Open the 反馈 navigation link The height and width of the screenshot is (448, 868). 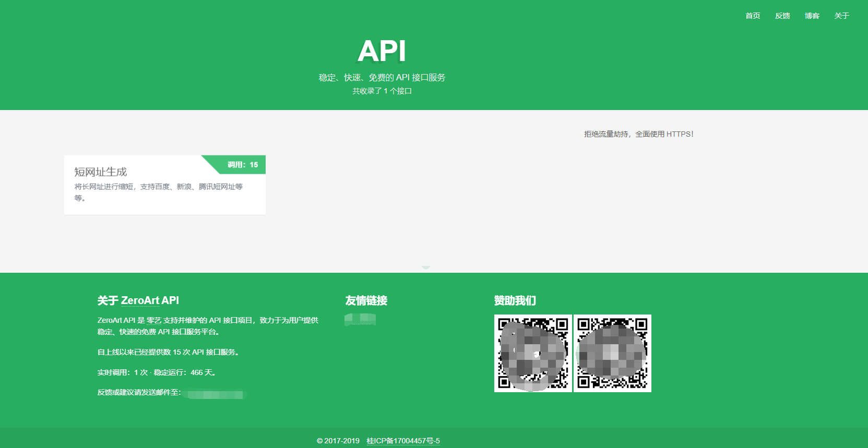pos(782,16)
